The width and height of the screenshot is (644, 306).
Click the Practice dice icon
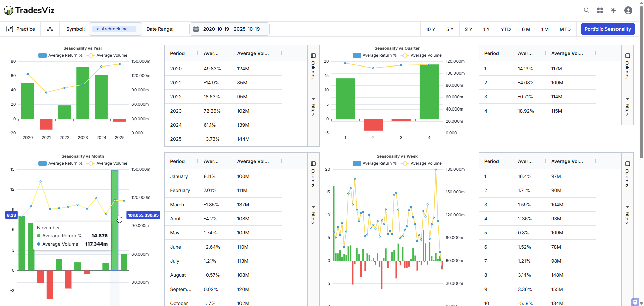[x=10, y=29]
